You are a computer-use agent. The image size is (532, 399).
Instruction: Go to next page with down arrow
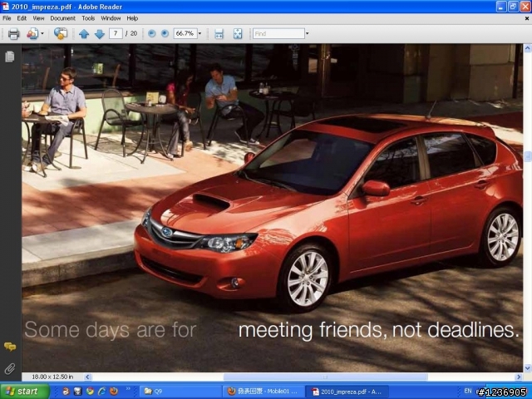click(100, 33)
